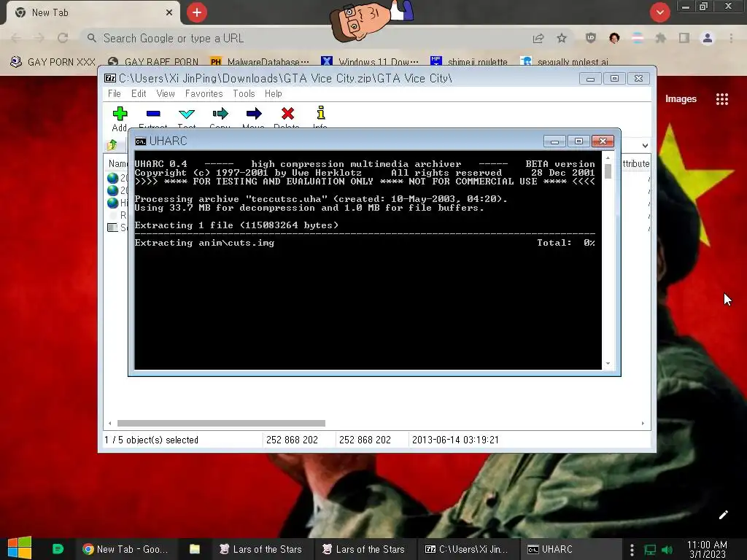This screenshot has height=560, width=747.
Task: Click the taskbar network monitor icon
Action: coord(650,550)
